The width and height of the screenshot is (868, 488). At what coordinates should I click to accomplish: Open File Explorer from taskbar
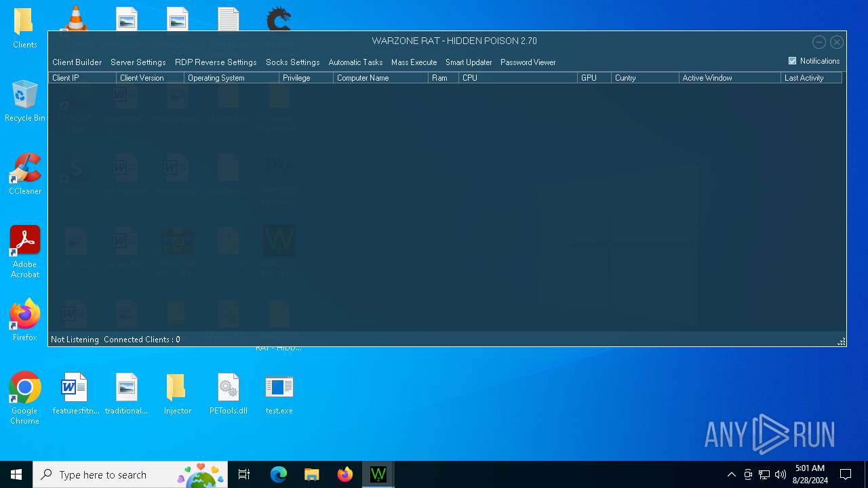click(312, 474)
